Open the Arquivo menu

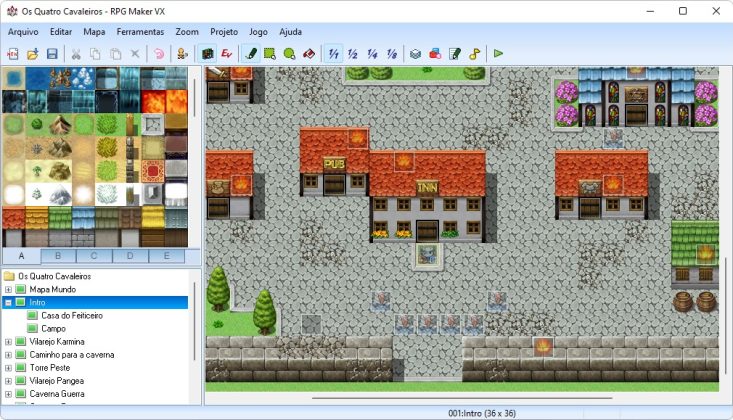tap(23, 32)
